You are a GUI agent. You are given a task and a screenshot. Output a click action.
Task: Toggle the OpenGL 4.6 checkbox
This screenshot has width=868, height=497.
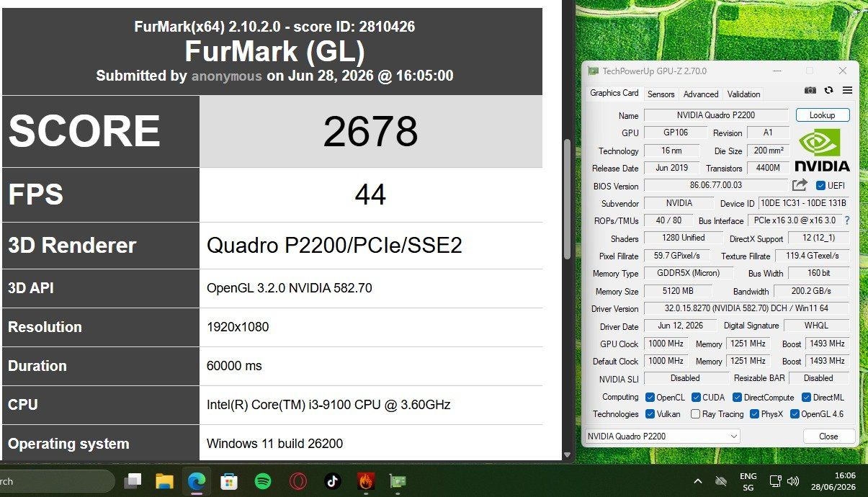(795, 413)
